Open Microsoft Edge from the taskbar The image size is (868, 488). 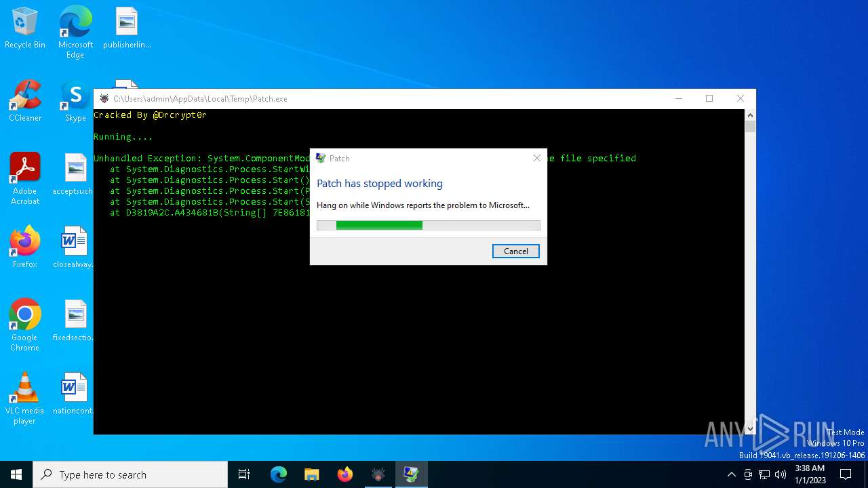279,474
